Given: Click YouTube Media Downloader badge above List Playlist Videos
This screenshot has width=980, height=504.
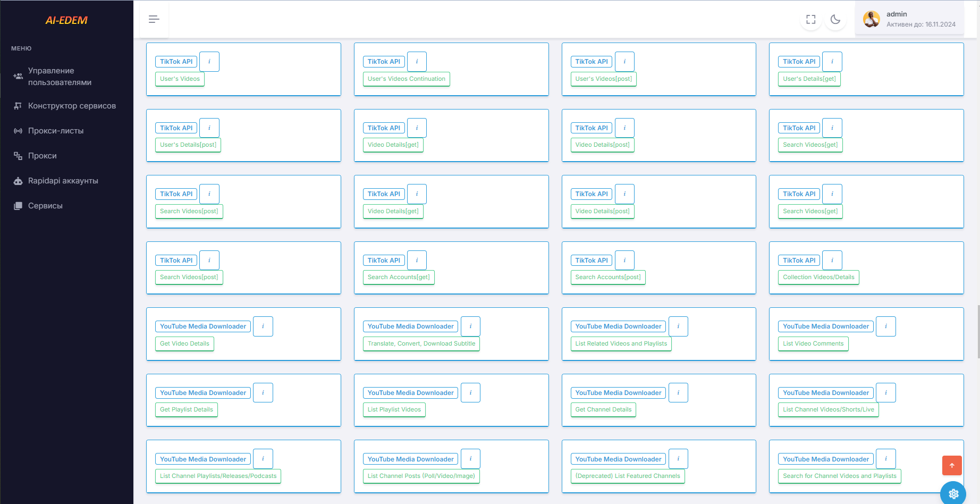Looking at the screenshot, I should point(411,393).
